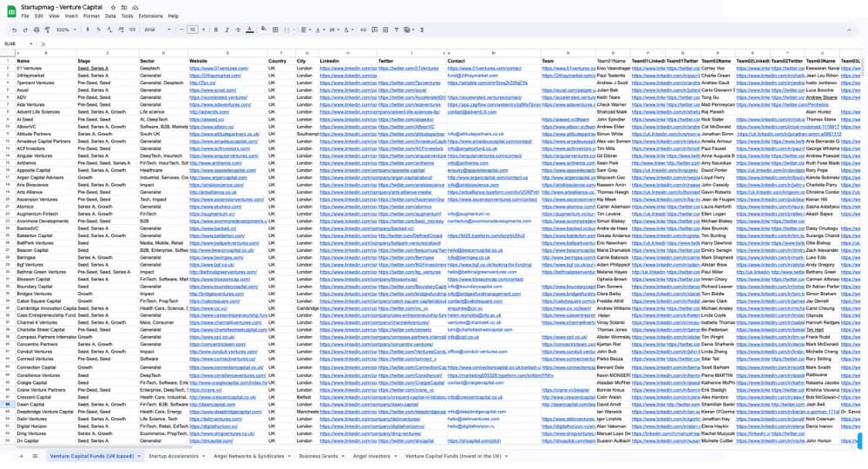
Task: Click the Redo icon in toolbar
Action: (x=25, y=30)
